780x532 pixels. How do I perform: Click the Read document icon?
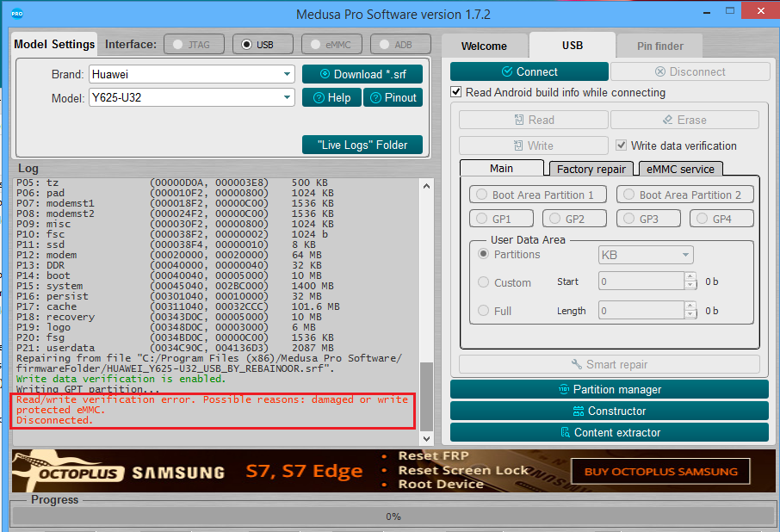pyautogui.click(x=519, y=120)
